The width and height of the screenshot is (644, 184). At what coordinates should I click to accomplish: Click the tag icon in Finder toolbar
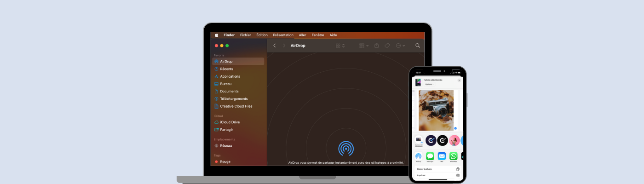click(387, 46)
